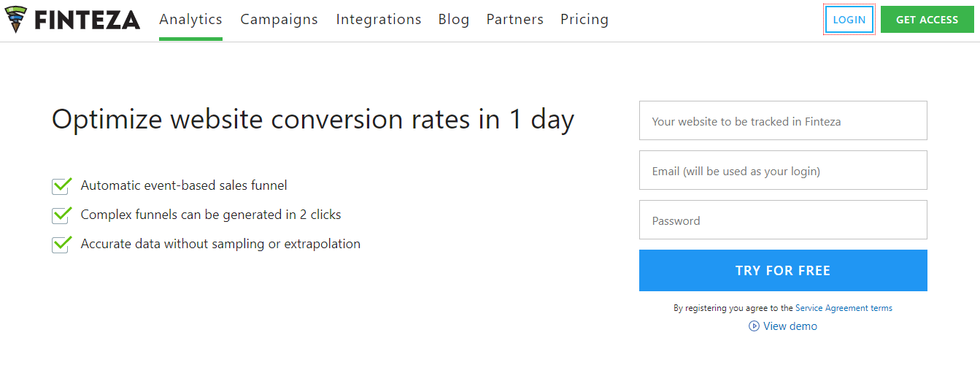Click the green GET ACCESS button
The width and height of the screenshot is (980, 373).
927,20
